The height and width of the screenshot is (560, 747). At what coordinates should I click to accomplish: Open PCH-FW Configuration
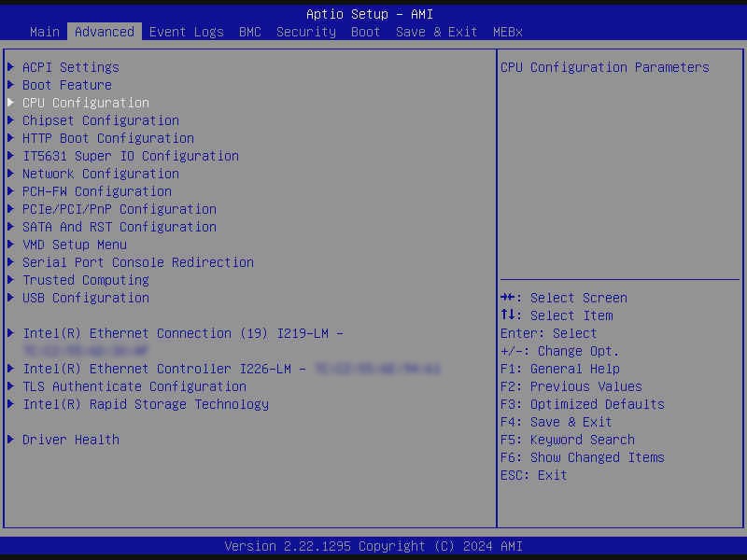coord(96,191)
